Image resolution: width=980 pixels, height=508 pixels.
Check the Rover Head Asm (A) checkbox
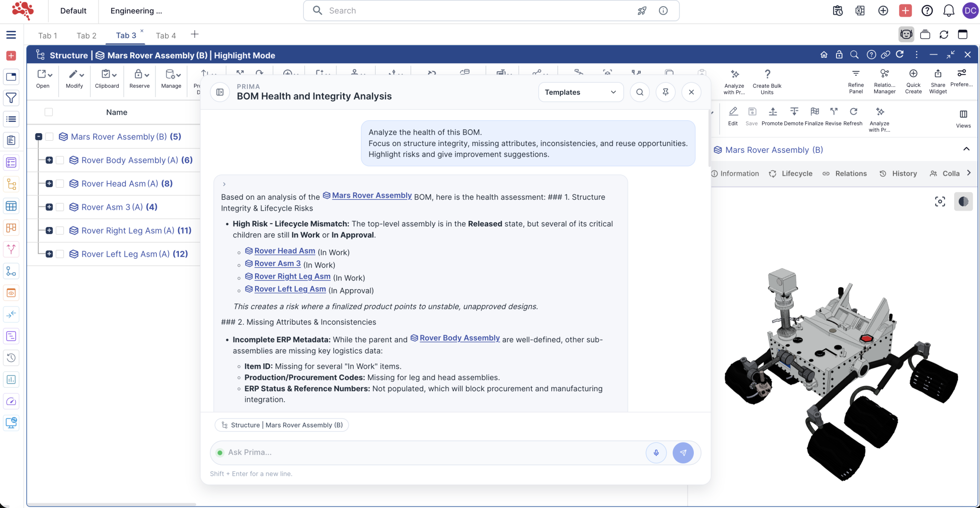point(60,183)
